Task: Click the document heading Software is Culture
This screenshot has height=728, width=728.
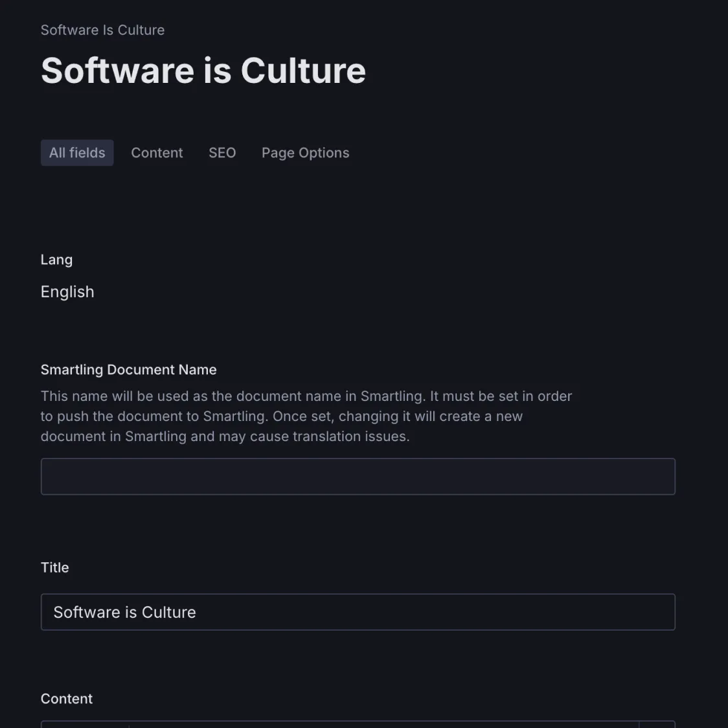Action: (203, 71)
